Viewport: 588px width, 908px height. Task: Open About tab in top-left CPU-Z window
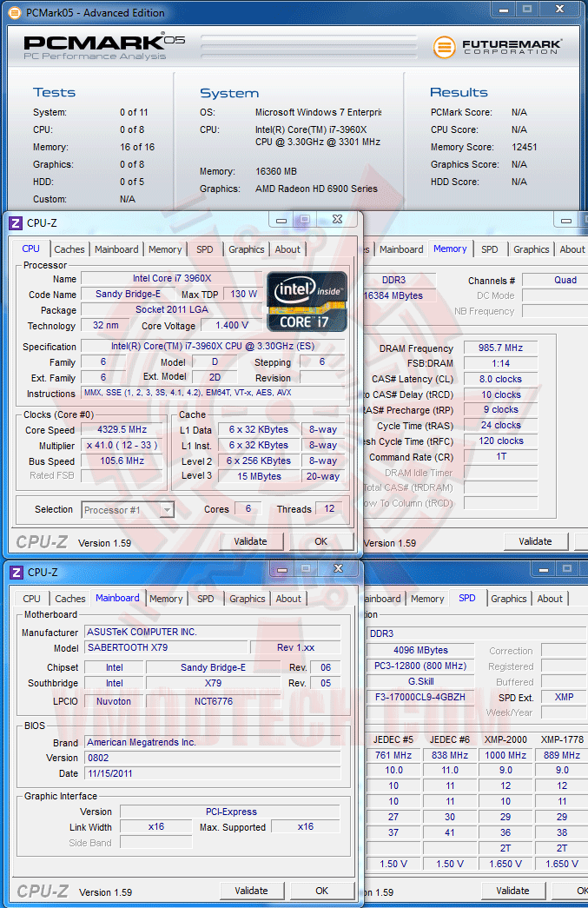point(287,249)
